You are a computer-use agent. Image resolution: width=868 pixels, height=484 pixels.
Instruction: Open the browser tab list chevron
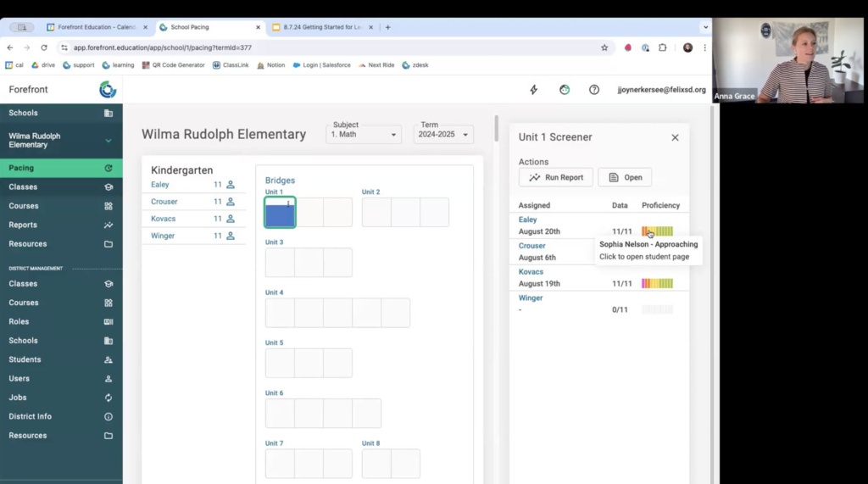point(705,26)
